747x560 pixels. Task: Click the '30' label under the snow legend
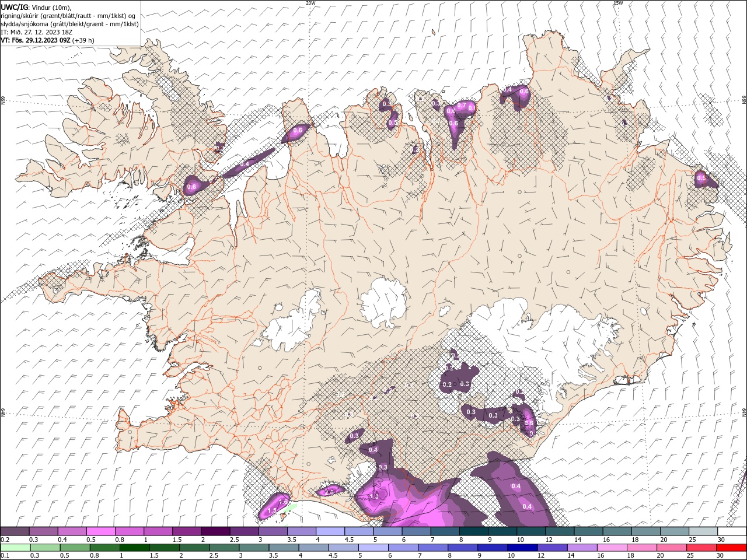tap(721, 540)
